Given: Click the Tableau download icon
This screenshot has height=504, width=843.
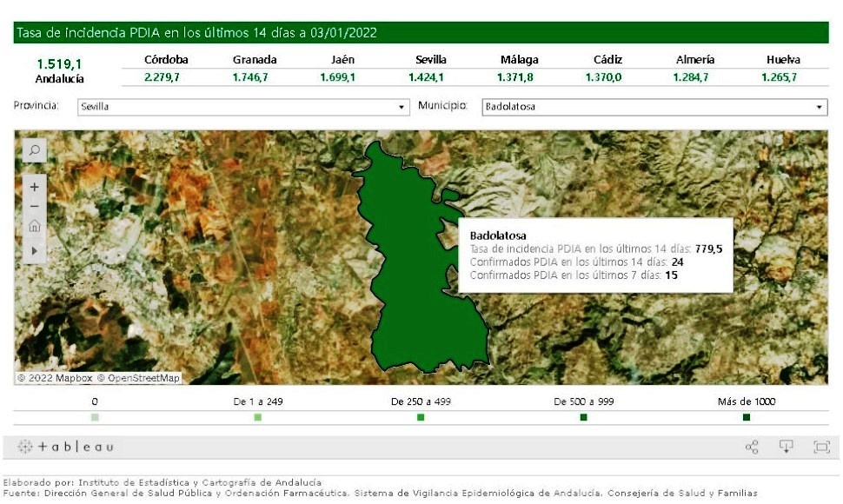Looking at the screenshot, I should [786, 447].
